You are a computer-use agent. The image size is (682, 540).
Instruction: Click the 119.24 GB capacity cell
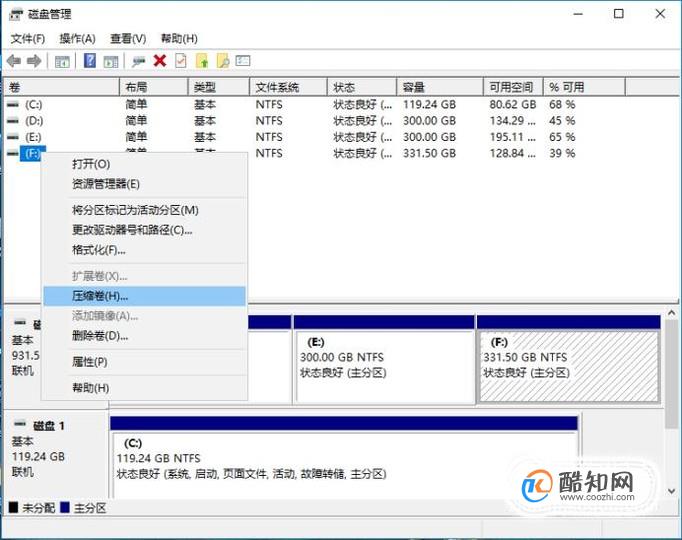(x=429, y=104)
